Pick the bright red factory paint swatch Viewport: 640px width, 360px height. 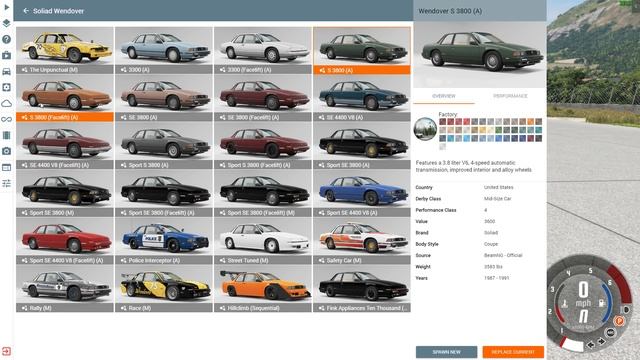467,122
